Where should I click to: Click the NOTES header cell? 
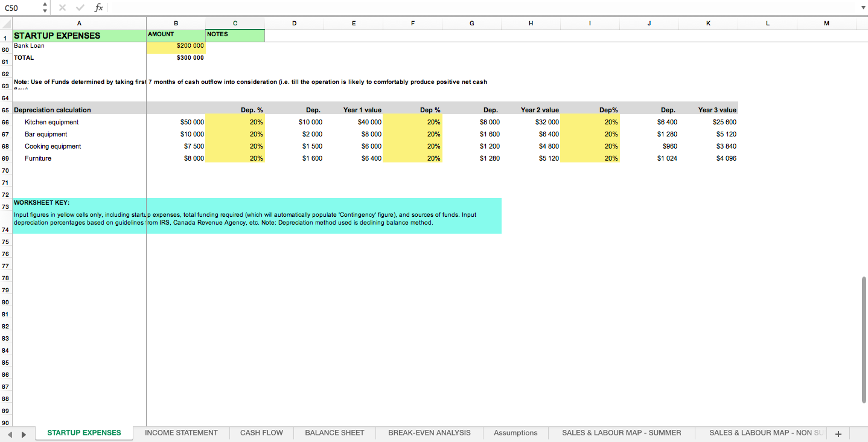click(x=235, y=36)
